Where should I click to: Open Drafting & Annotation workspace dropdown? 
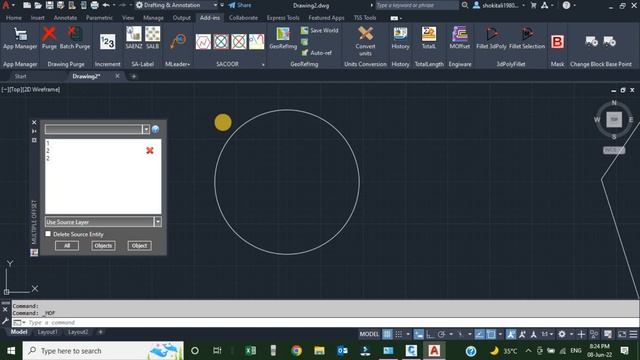(x=215, y=5)
